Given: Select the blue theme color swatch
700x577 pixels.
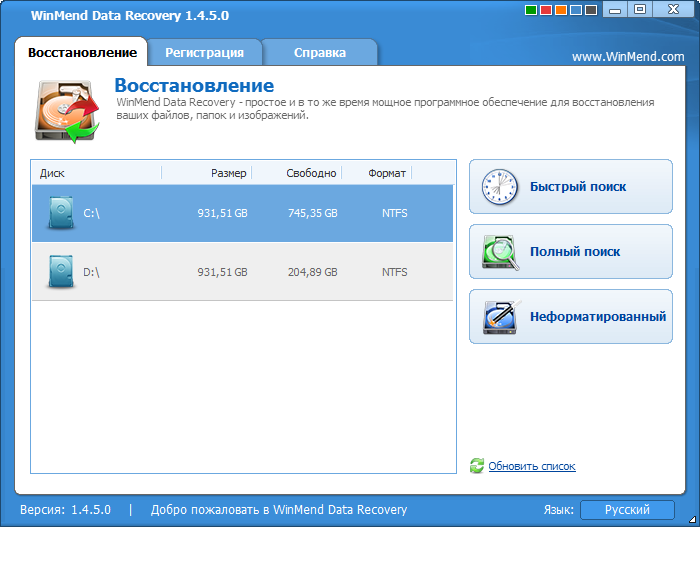Looking at the screenshot, I should click(576, 10).
